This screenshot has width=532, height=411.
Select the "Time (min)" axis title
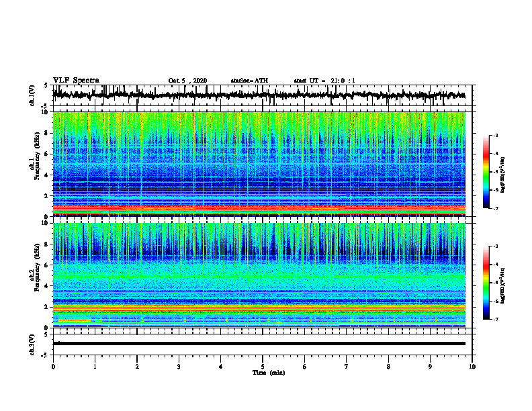point(269,373)
